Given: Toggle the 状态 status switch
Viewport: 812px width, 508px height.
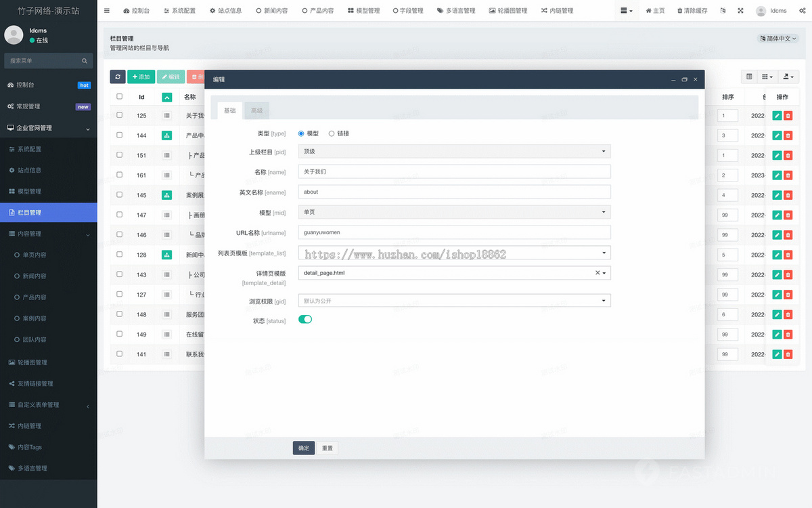Looking at the screenshot, I should (305, 319).
